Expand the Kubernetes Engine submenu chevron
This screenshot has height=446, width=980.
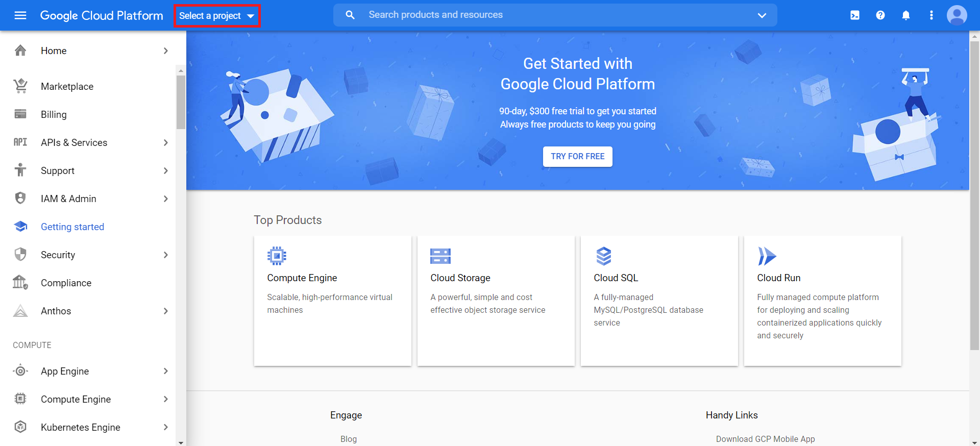[x=165, y=427]
